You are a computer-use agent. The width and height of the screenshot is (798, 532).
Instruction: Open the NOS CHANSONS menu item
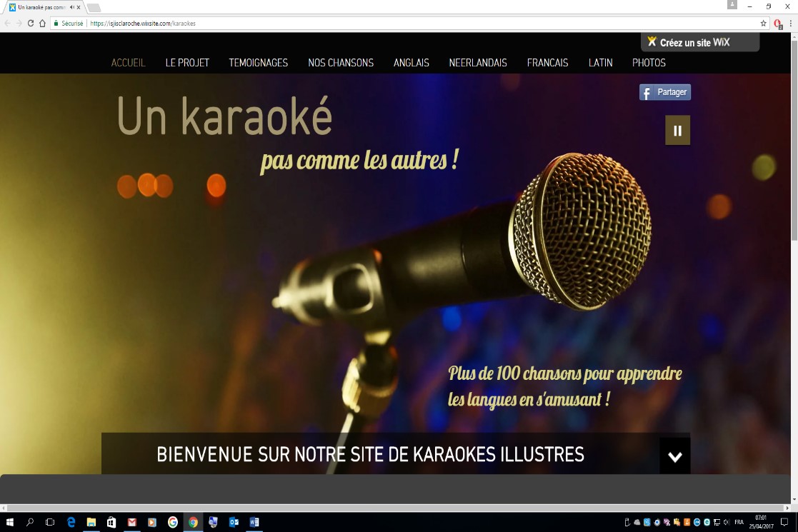point(341,63)
